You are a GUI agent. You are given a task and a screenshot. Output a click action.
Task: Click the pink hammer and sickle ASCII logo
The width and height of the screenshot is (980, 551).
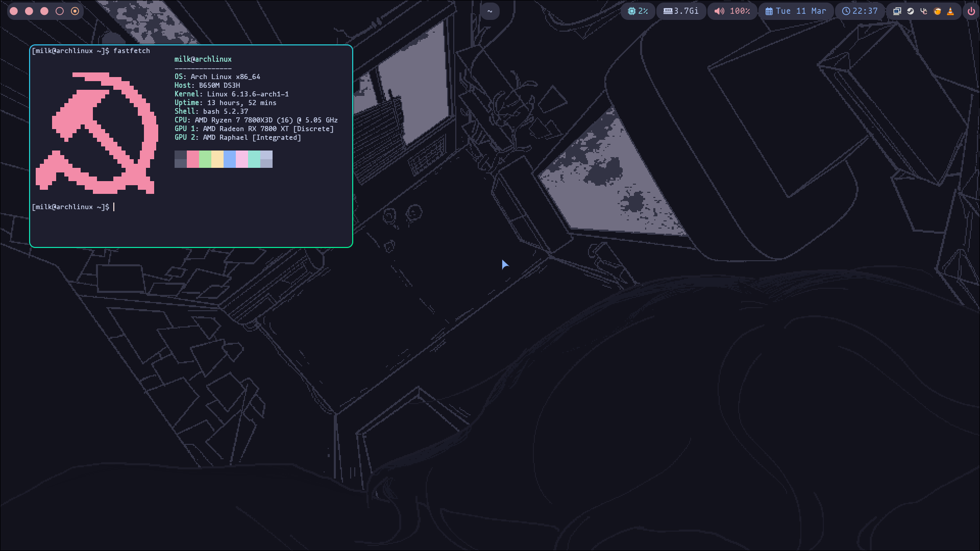coord(97,133)
